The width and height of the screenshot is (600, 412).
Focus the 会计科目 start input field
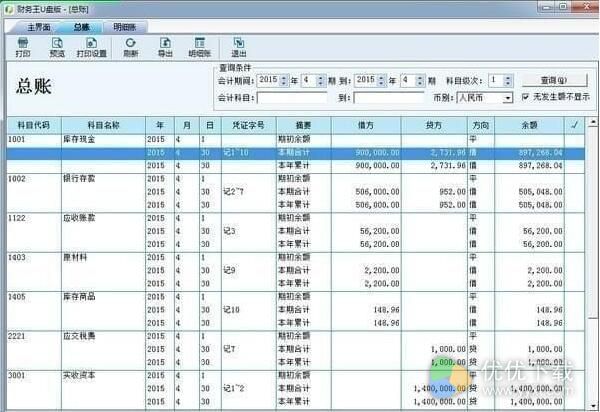point(292,98)
